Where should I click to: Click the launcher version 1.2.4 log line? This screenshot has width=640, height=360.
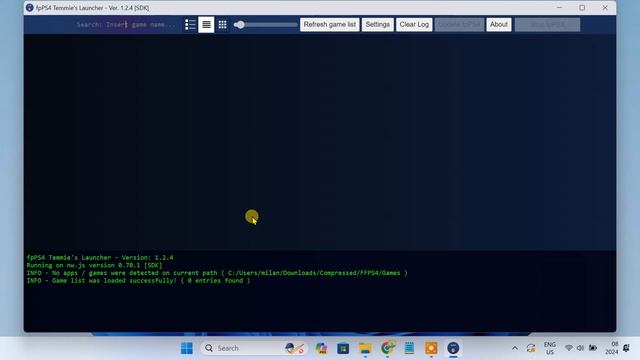[100, 258]
